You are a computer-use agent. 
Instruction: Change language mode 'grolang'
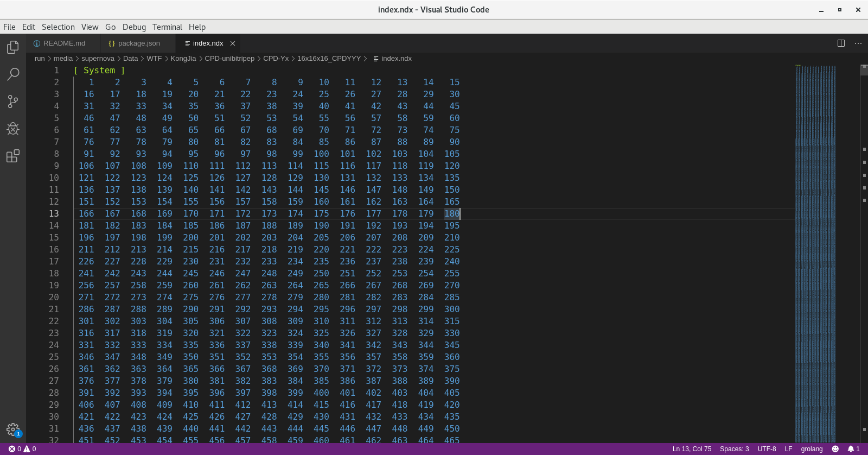click(812, 449)
